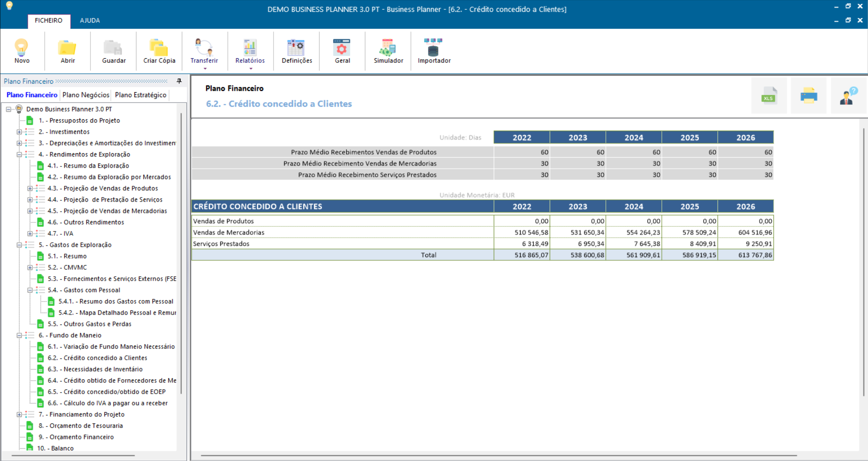Select the Plano Financeiro tab
Image resolution: width=868 pixels, height=461 pixels.
(32, 95)
